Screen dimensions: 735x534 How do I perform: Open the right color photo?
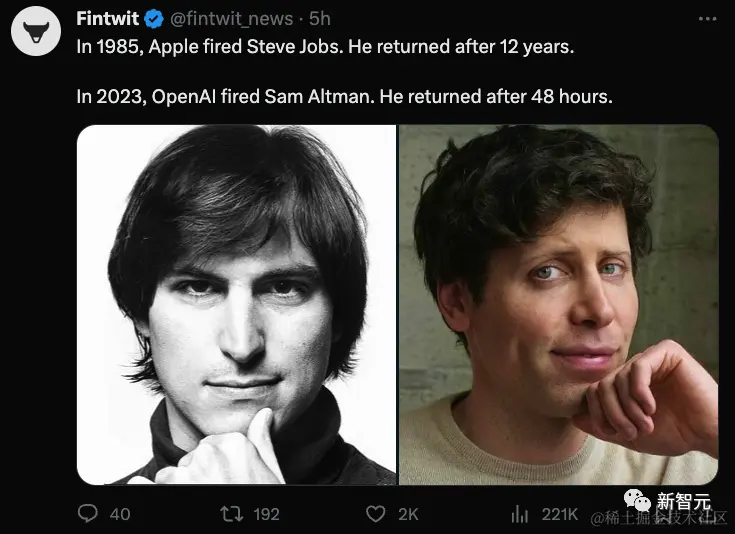pos(559,305)
